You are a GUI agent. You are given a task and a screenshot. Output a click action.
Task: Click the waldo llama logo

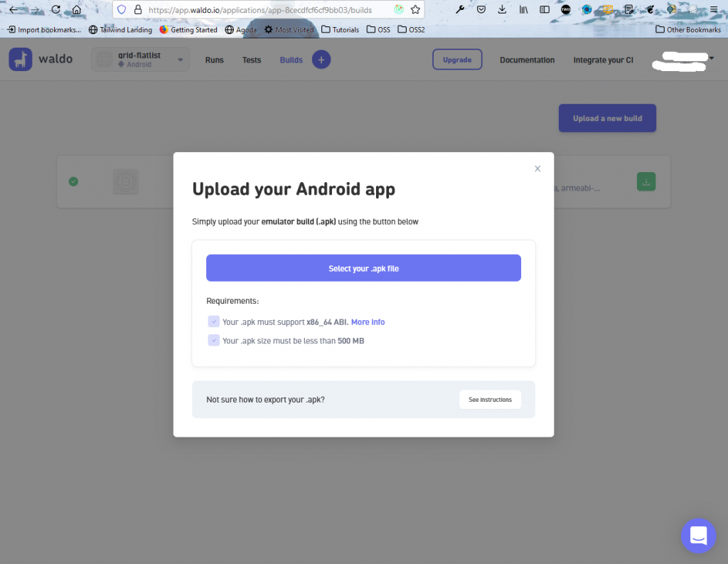tap(21, 60)
